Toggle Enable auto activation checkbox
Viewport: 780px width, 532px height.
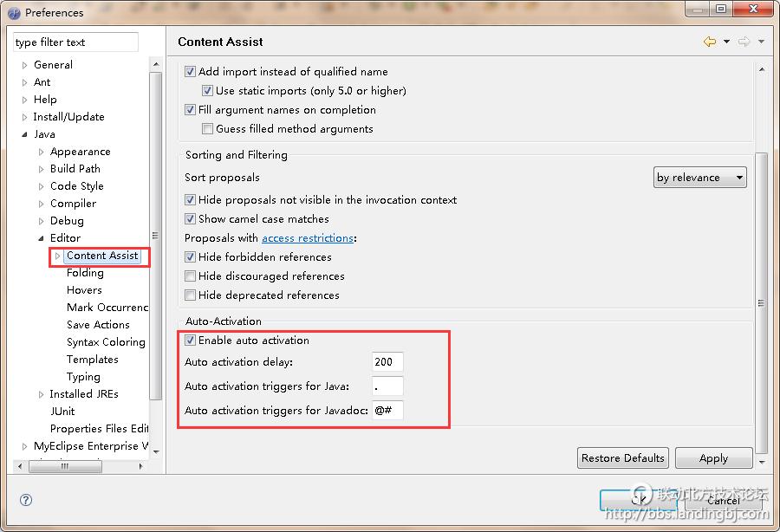coord(191,341)
